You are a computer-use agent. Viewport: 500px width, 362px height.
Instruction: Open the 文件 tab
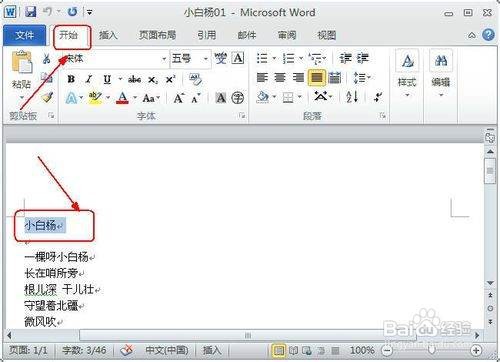tap(24, 35)
